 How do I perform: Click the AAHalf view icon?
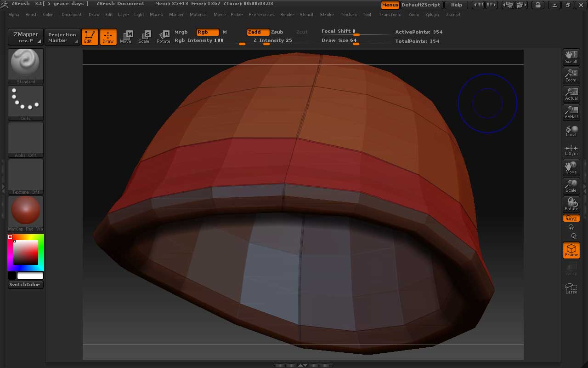pyautogui.click(x=571, y=112)
